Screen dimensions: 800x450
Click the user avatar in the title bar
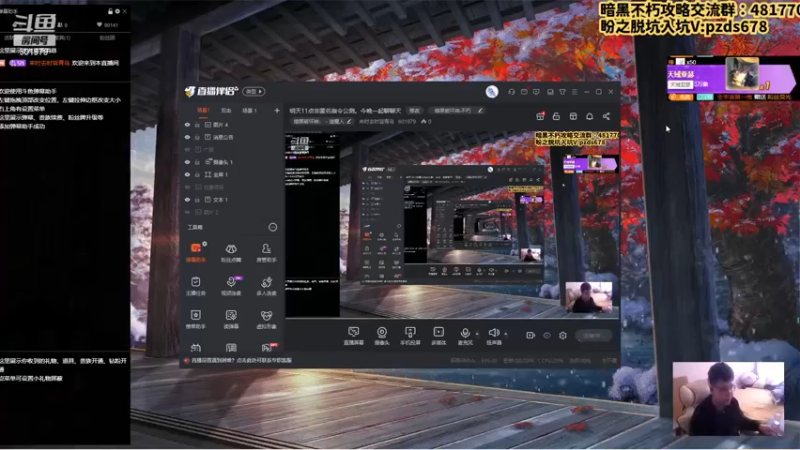click(x=492, y=91)
